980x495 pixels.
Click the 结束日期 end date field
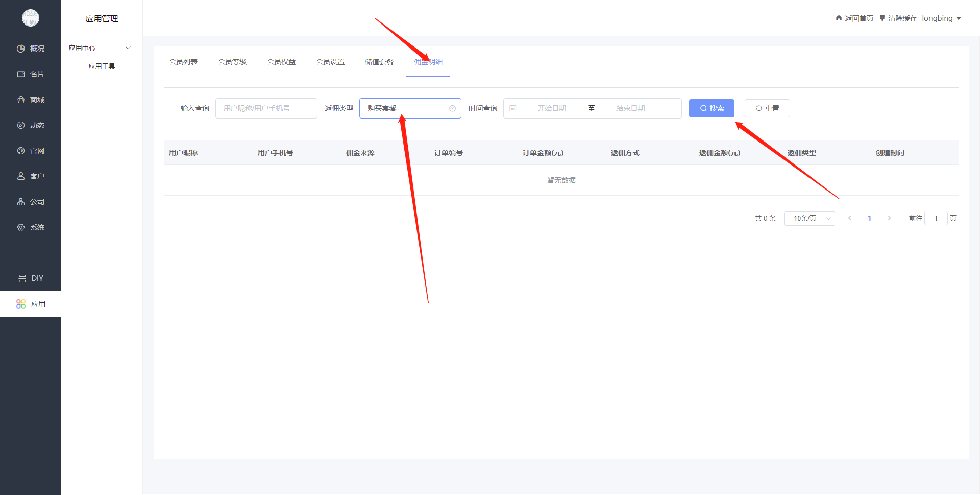point(630,108)
